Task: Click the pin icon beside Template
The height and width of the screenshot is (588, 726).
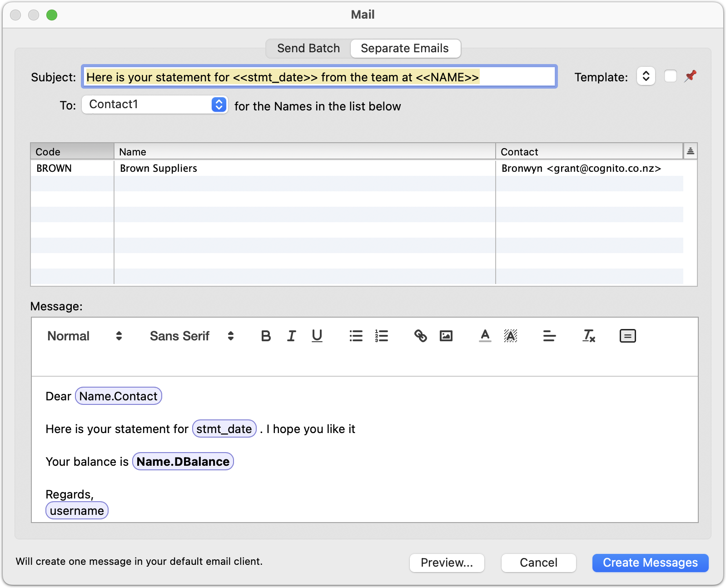Action: [x=691, y=76]
